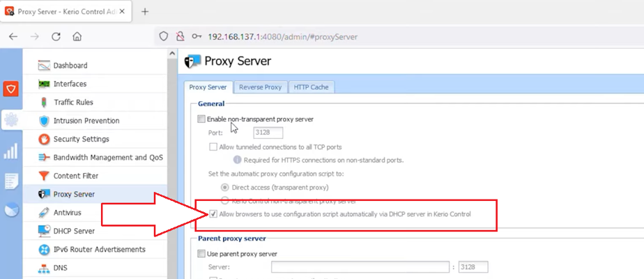Click the pie chart icon in left rail

11,209
